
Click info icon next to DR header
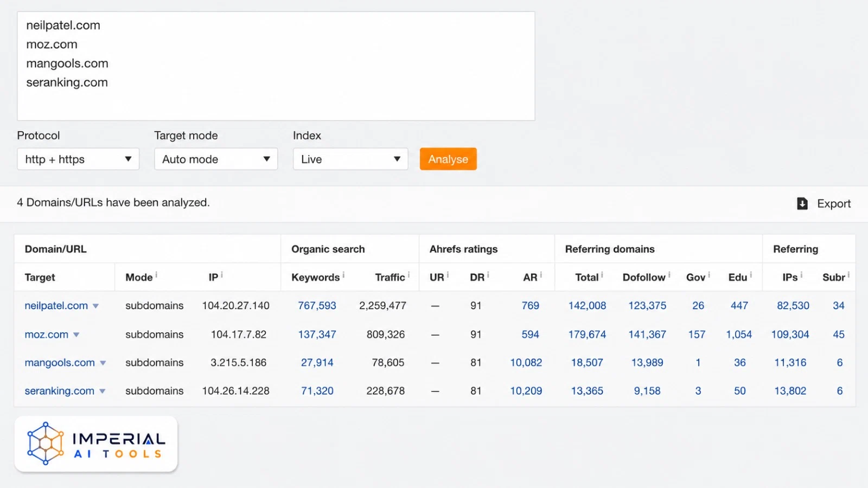pos(488,274)
